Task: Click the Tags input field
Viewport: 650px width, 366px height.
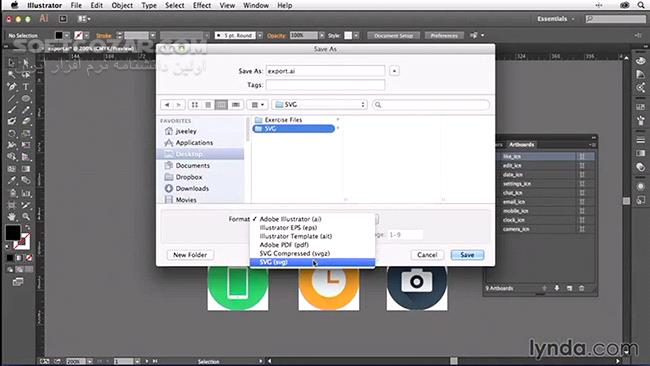Action: 325,85
